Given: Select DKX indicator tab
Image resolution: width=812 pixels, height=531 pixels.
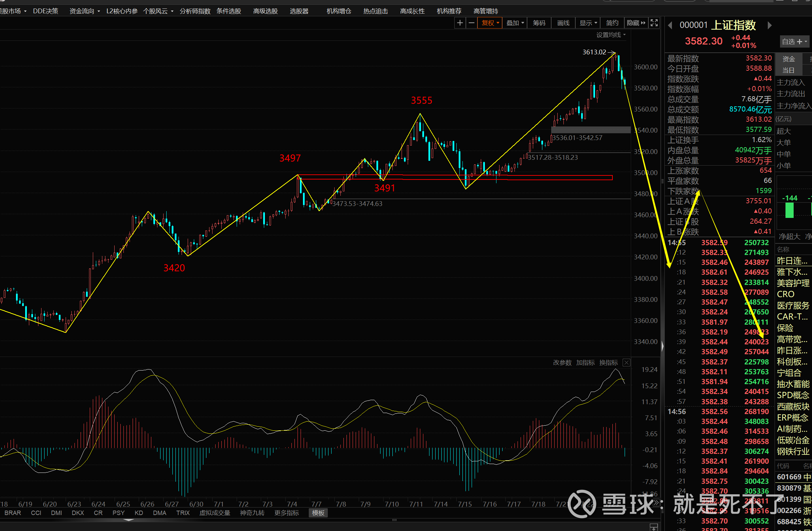Looking at the screenshot, I should [78, 513].
